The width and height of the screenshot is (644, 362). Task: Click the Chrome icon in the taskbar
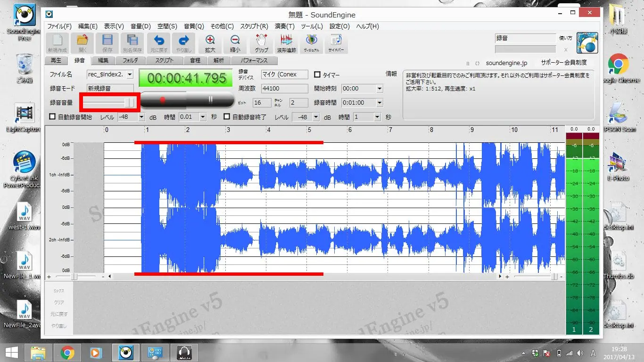click(67, 353)
